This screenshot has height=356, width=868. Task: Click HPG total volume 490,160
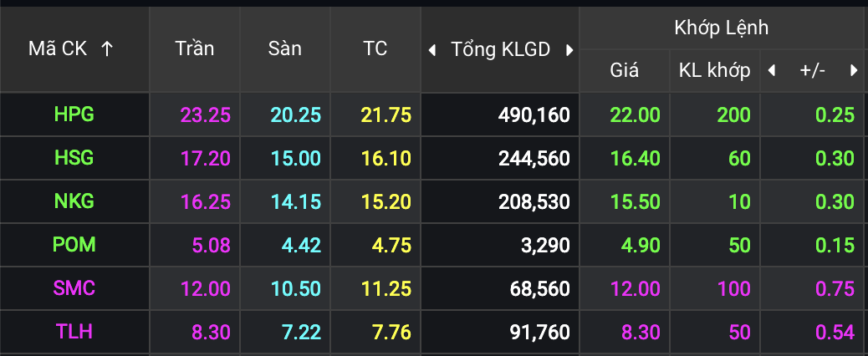coord(533,115)
